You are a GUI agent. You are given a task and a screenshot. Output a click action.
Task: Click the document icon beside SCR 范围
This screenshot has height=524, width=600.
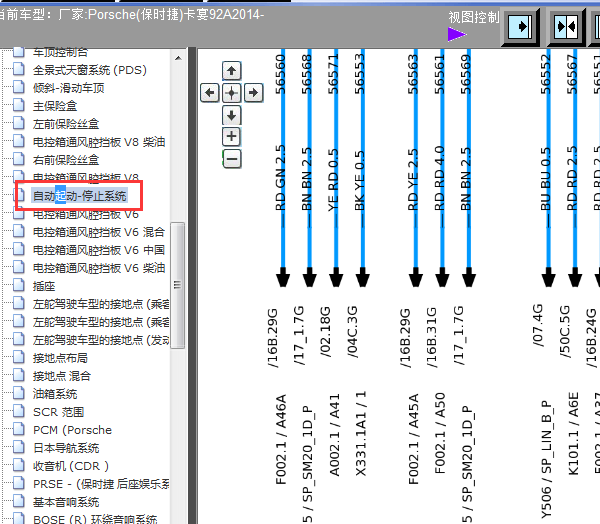(18, 411)
